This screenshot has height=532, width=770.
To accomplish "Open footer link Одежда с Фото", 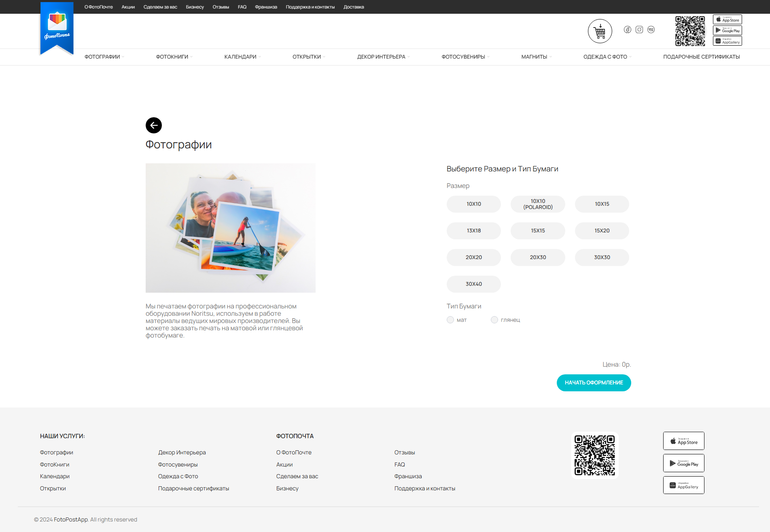I will click(x=178, y=476).
